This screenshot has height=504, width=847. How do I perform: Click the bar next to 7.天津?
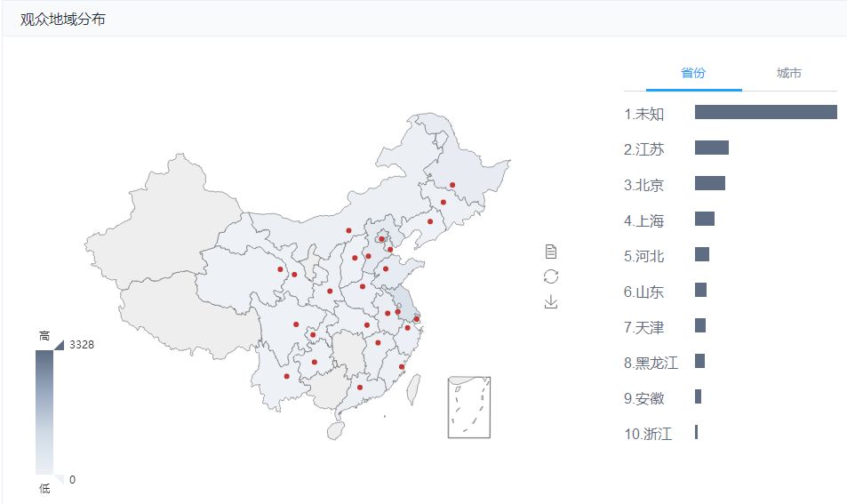(700, 325)
